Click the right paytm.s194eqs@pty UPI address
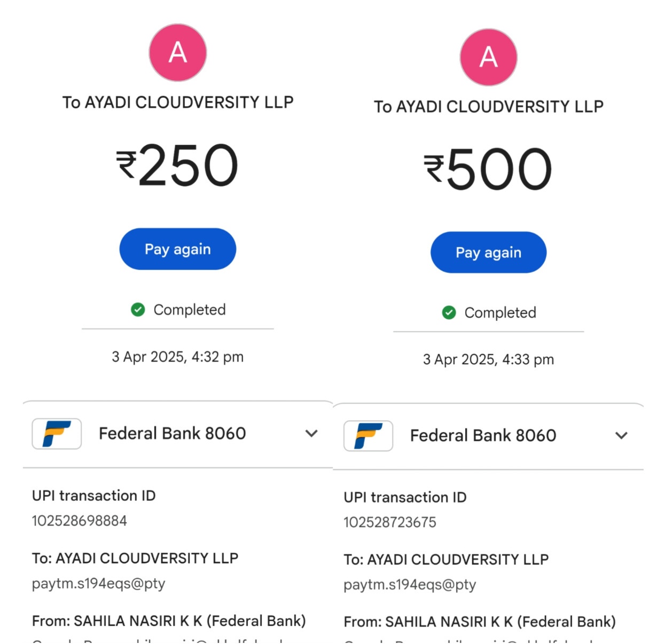This screenshot has height=644, width=649. [410, 585]
